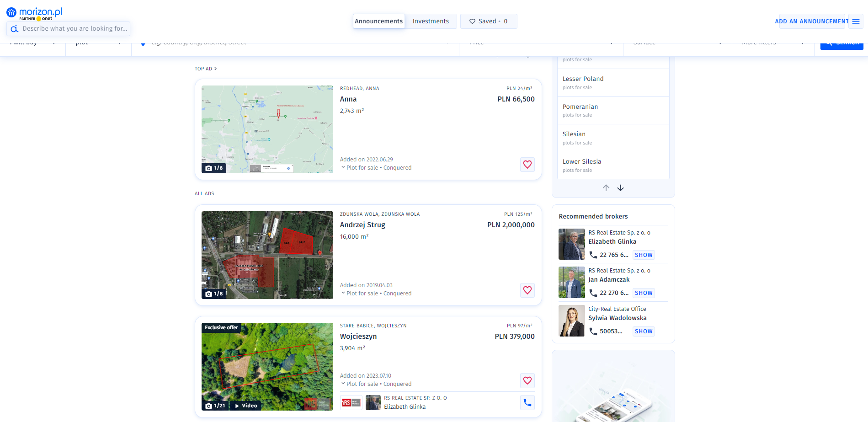868x422 pixels.
Task: Switch to the Investments tab
Action: pyautogui.click(x=431, y=21)
